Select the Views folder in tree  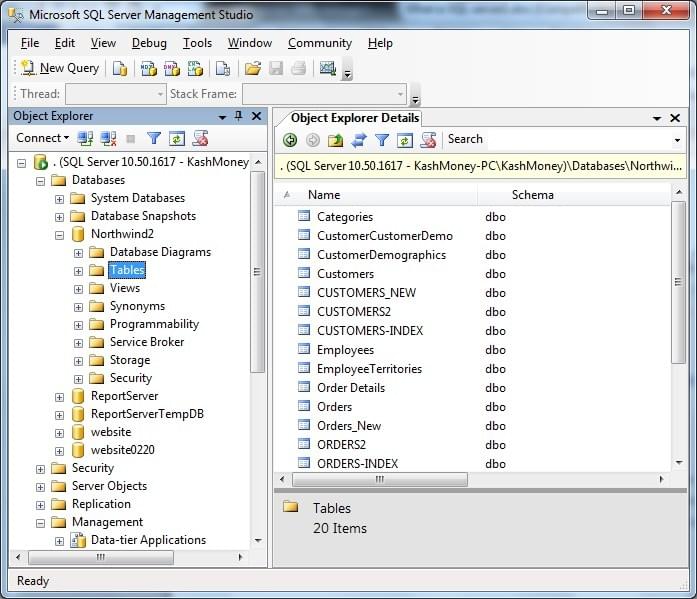125,288
